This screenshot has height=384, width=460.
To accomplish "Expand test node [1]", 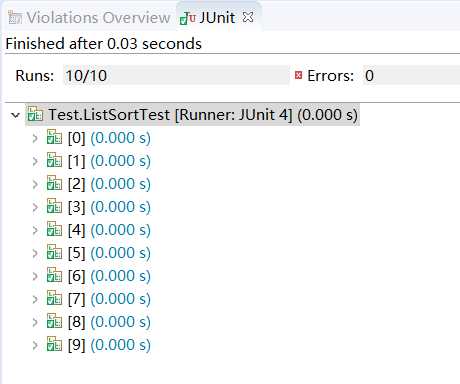I will point(35,161).
